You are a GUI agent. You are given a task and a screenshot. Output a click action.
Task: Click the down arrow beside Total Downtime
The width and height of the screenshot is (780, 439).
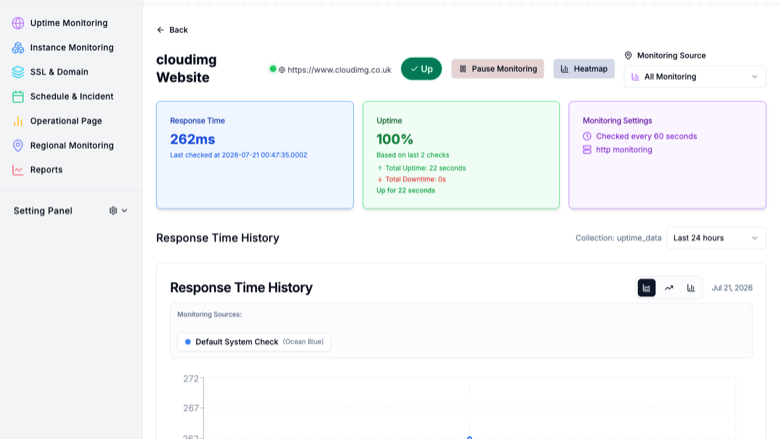click(x=380, y=179)
